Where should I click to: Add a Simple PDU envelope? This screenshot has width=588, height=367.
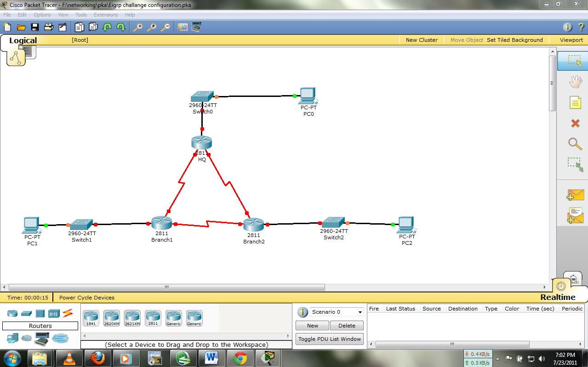click(x=575, y=195)
